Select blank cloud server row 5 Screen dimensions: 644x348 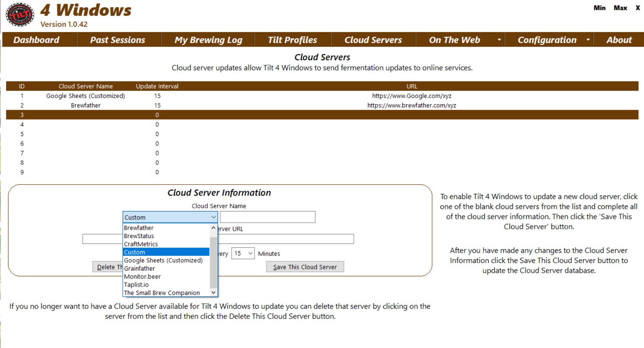(322, 134)
